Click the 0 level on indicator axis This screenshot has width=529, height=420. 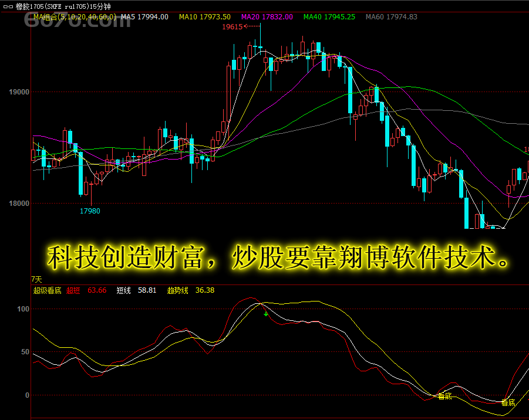(x=28, y=395)
